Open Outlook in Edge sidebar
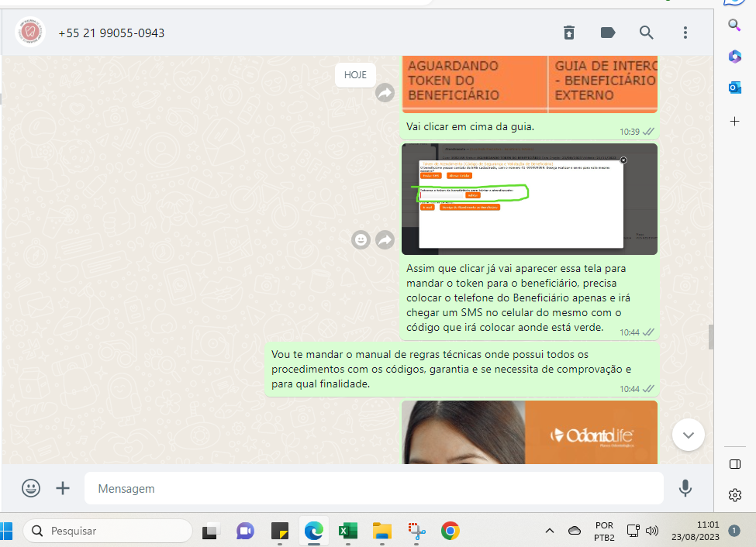Image resolution: width=756 pixels, height=547 pixels. tap(734, 88)
